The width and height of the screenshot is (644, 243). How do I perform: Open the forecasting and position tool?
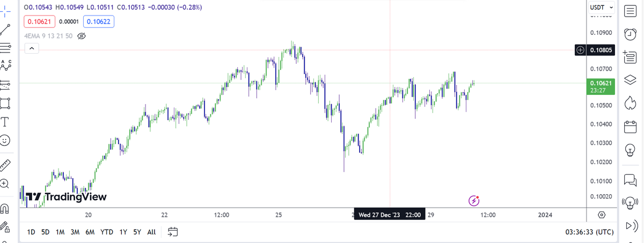[5, 84]
